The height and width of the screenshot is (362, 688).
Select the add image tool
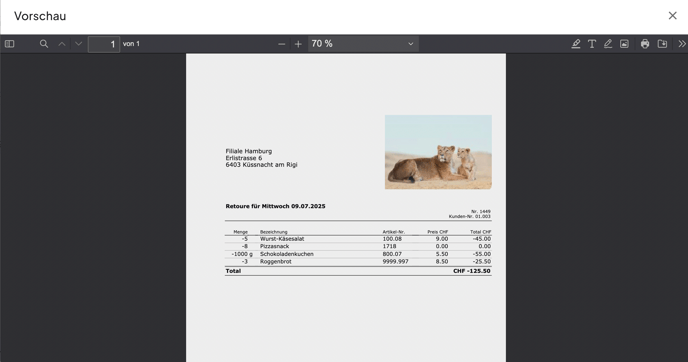coord(624,44)
